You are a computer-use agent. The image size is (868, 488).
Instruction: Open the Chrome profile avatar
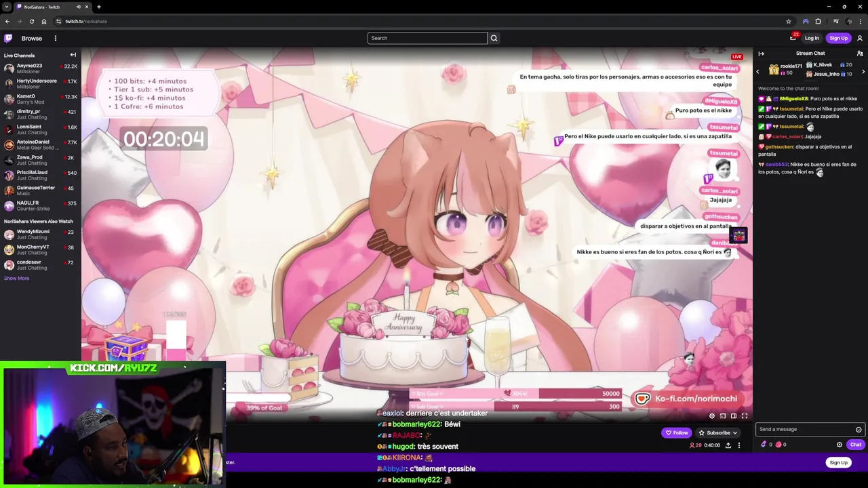(849, 21)
